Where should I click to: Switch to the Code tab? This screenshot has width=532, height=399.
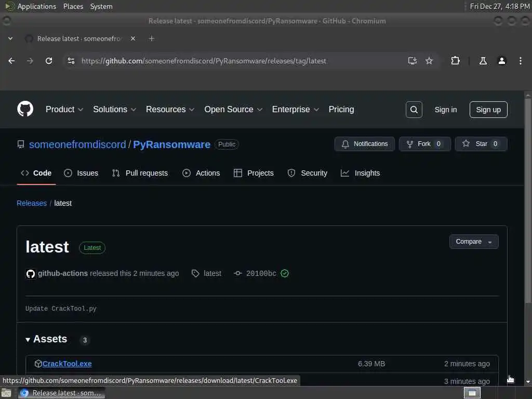point(36,173)
